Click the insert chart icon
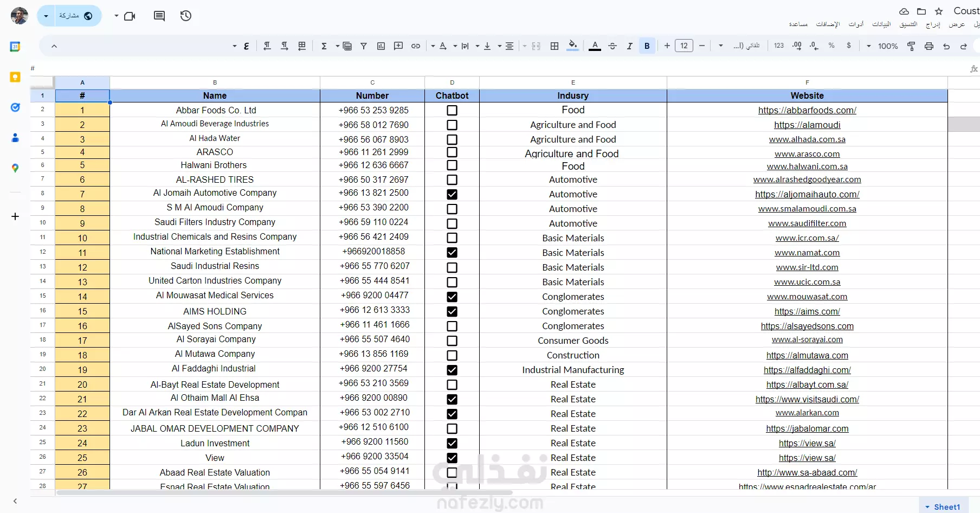 (x=381, y=46)
